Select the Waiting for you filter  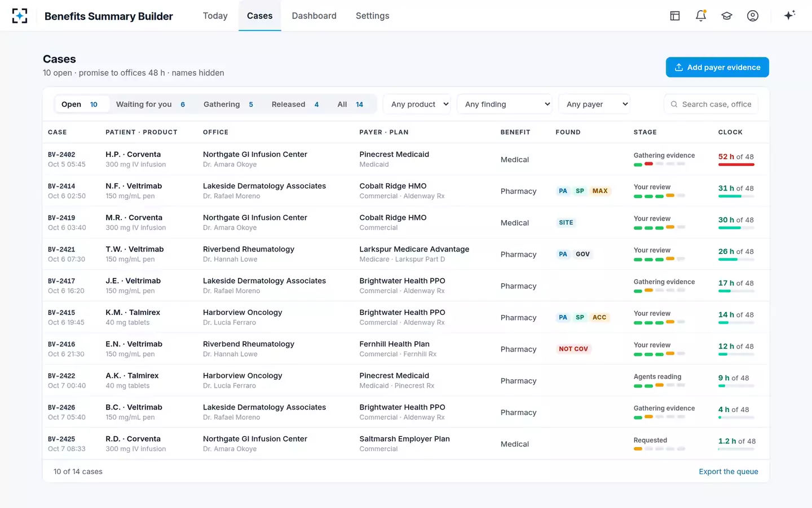coord(151,104)
